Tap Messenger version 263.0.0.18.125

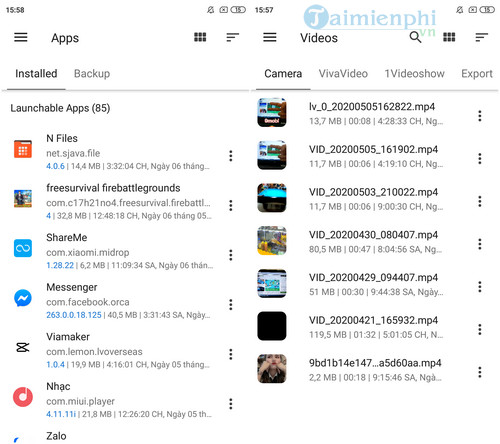click(74, 315)
